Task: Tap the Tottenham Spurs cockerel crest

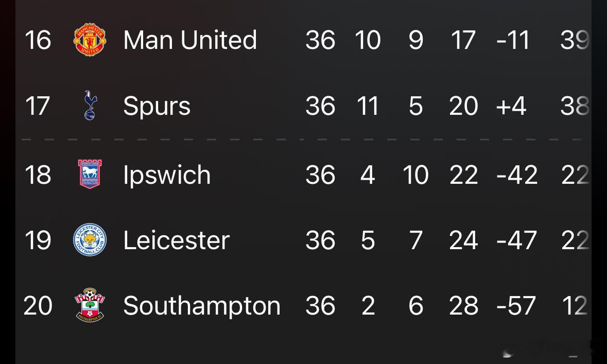Action: 90,106
